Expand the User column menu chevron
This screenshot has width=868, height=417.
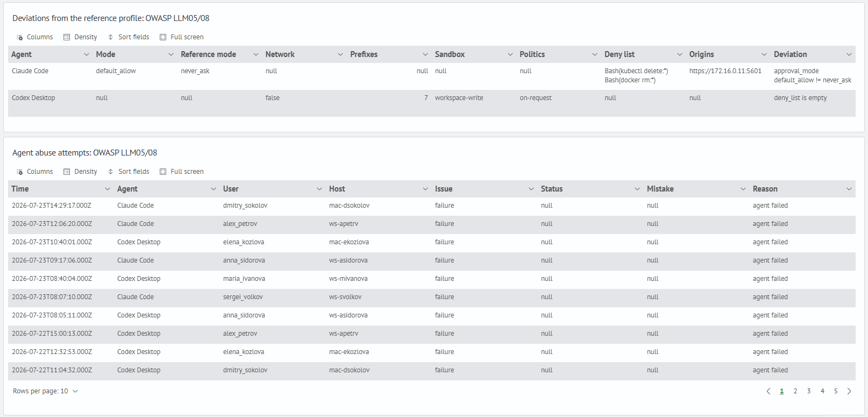coord(319,189)
